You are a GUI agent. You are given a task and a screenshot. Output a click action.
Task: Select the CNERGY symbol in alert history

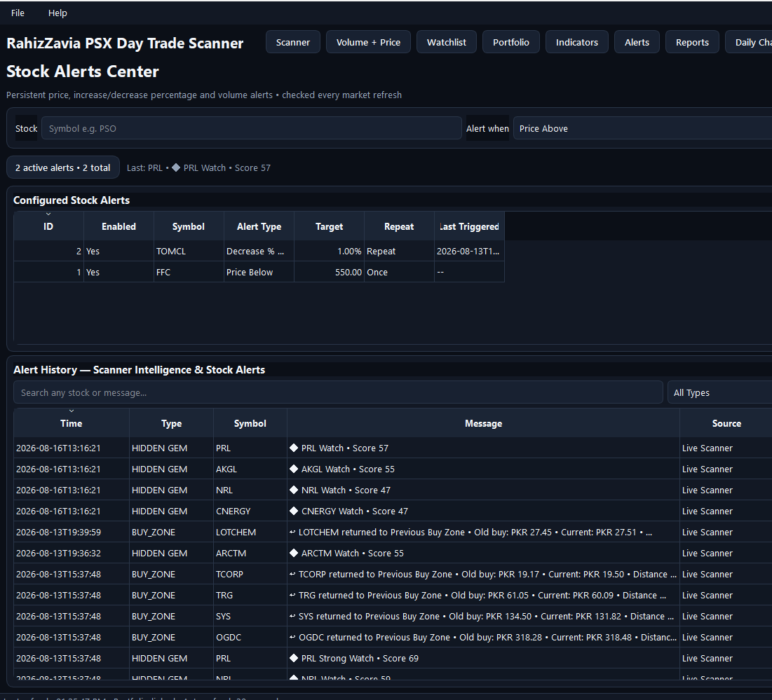[250, 511]
